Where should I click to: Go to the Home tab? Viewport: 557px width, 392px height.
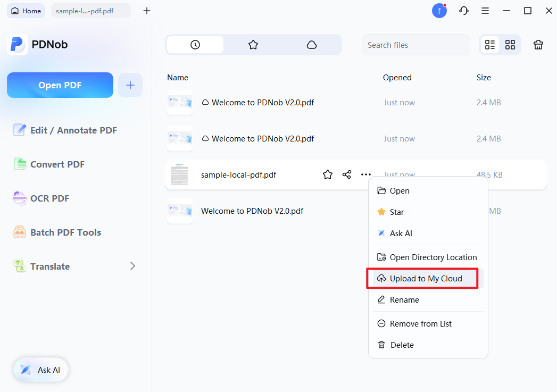(26, 11)
